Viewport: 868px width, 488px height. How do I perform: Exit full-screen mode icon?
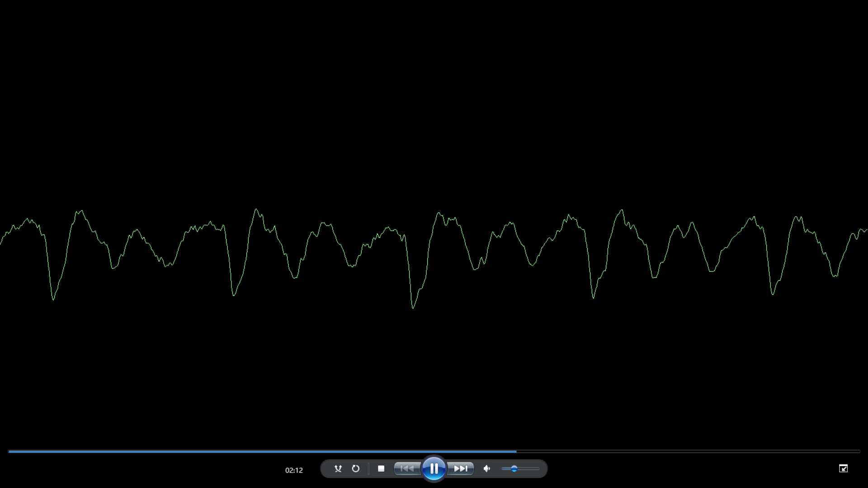tap(843, 469)
